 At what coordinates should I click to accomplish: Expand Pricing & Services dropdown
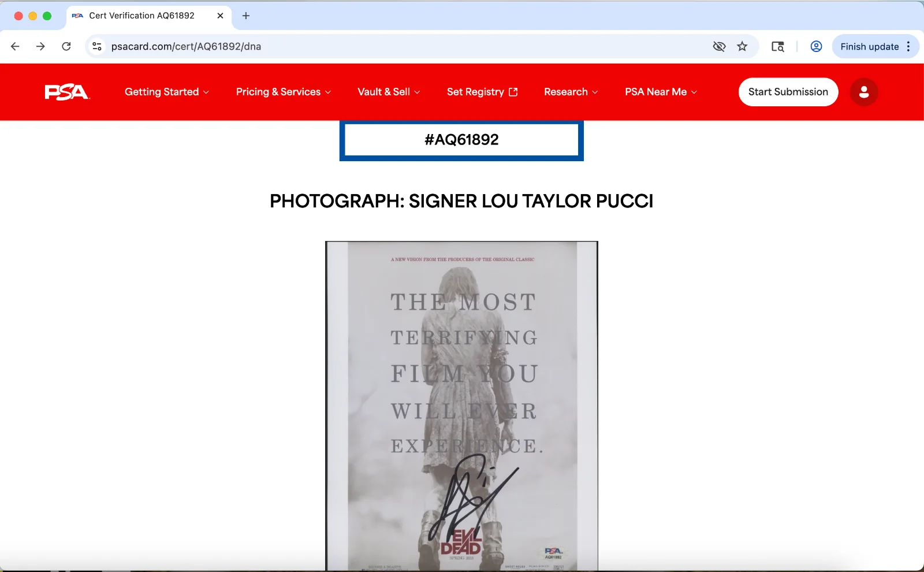(284, 92)
